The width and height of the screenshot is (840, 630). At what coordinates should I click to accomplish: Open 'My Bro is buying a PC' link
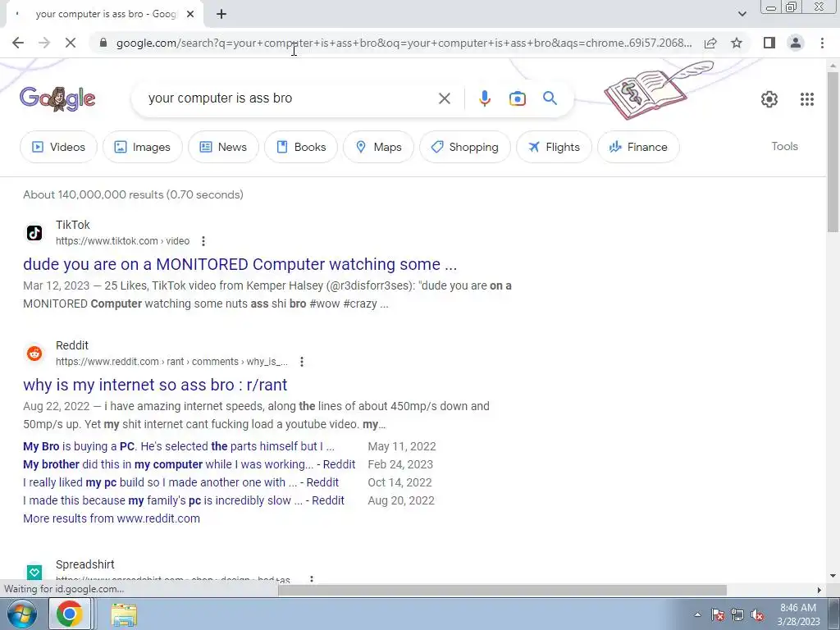pyautogui.click(x=178, y=446)
